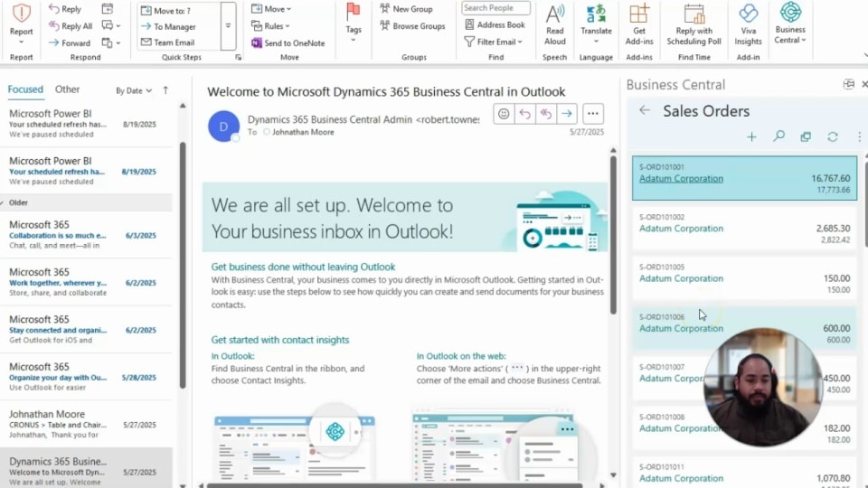Click the 'Get business done without leaving Outlook' link
The width and height of the screenshot is (868, 488).
click(303, 267)
